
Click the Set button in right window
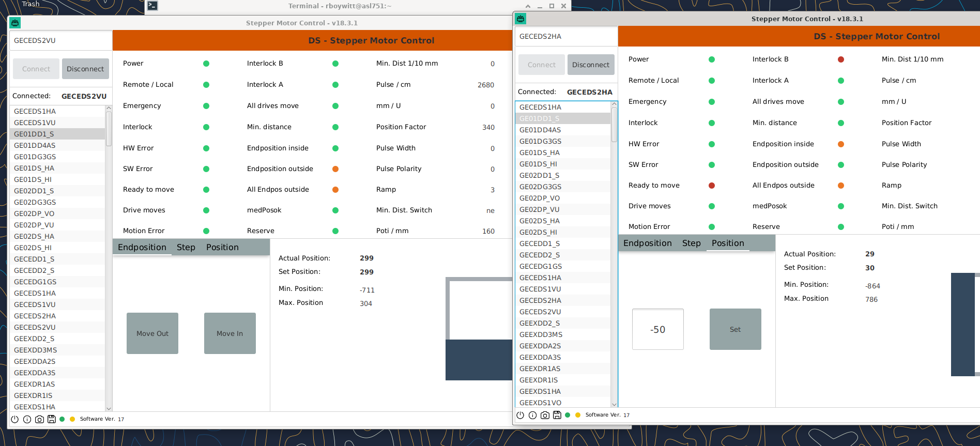click(736, 329)
